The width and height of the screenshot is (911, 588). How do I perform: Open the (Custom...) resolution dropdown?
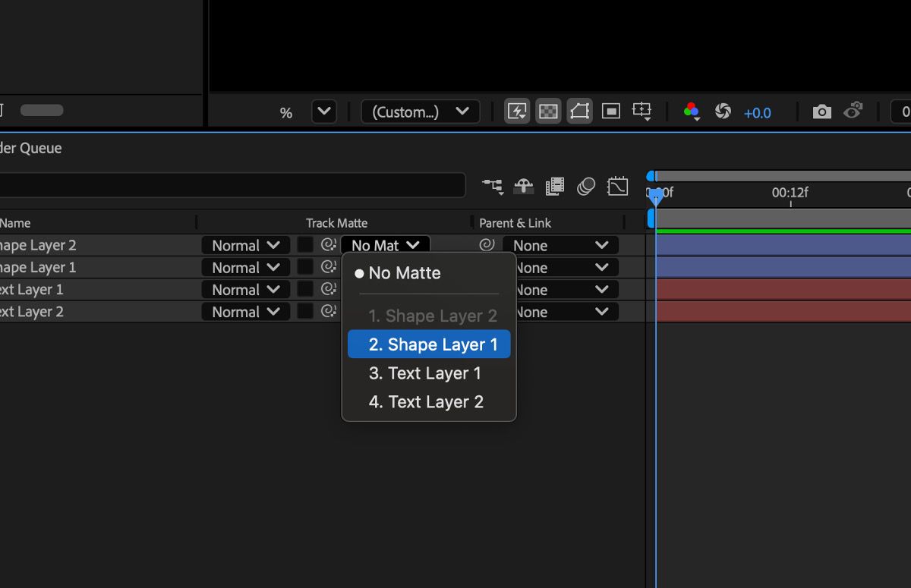420,111
